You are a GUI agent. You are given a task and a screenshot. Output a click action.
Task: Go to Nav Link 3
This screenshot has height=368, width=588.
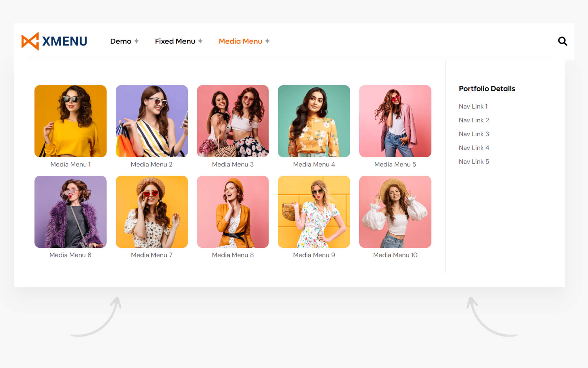(x=474, y=134)
